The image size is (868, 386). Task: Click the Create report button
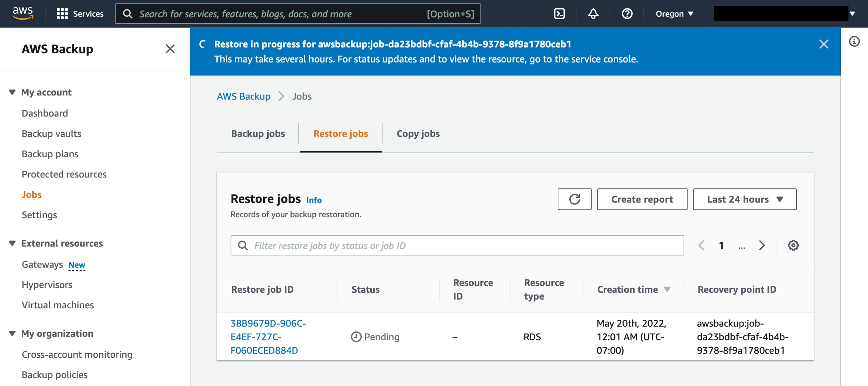[x=642, y=199]
